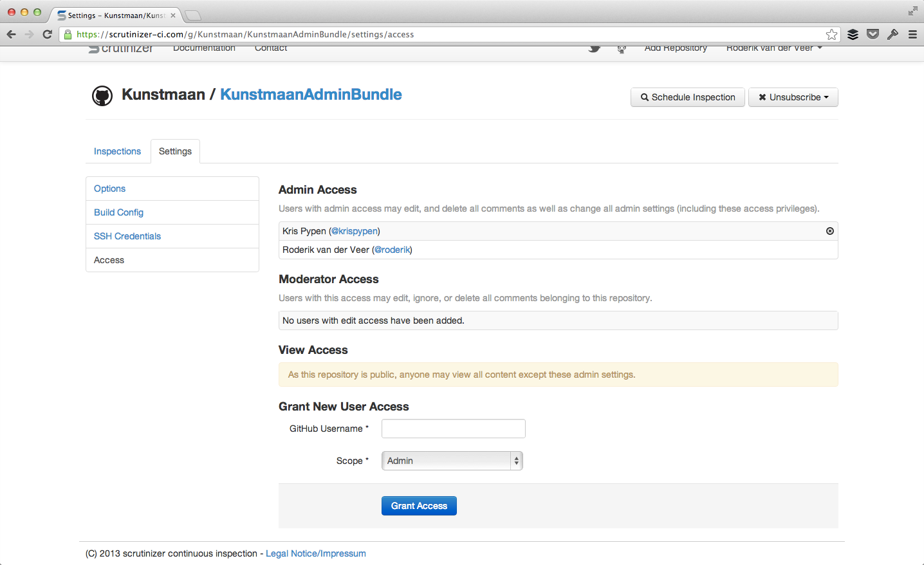
Task: Click the browser forward arrow
Action: 29,34
